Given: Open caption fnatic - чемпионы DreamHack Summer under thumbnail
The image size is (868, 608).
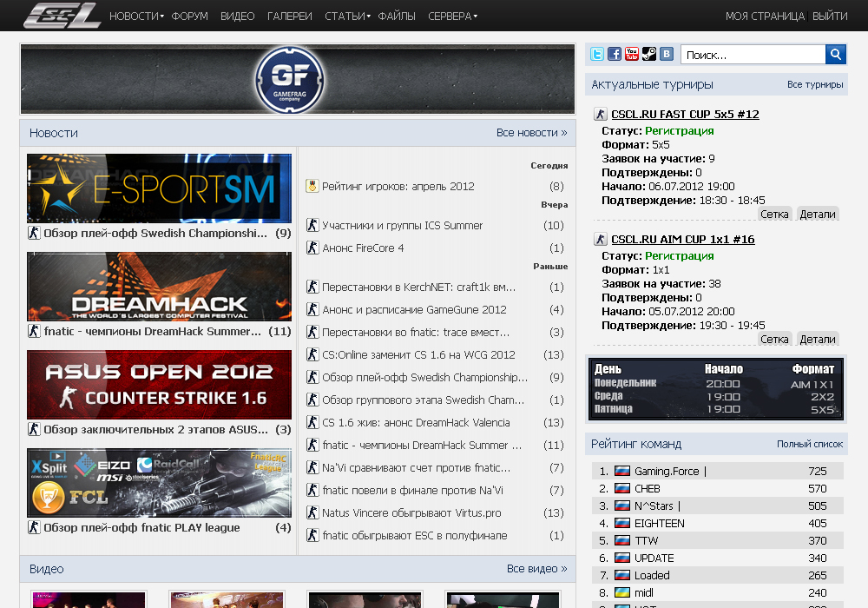Looking at the screenshot, I should pos(152,331).
